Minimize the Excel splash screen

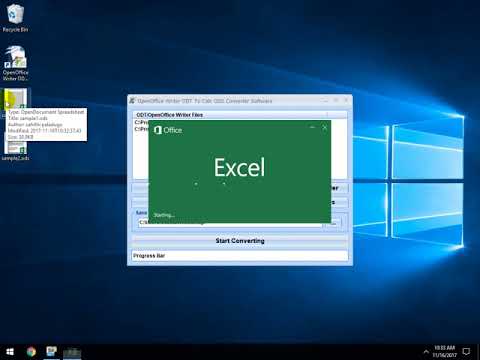click(312, 127)
